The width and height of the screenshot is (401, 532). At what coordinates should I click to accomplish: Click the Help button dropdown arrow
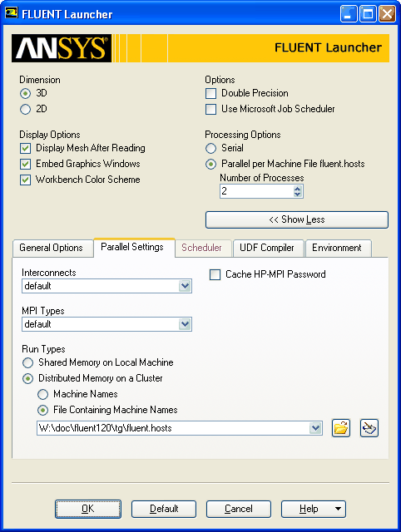click(x=338, y=509)
